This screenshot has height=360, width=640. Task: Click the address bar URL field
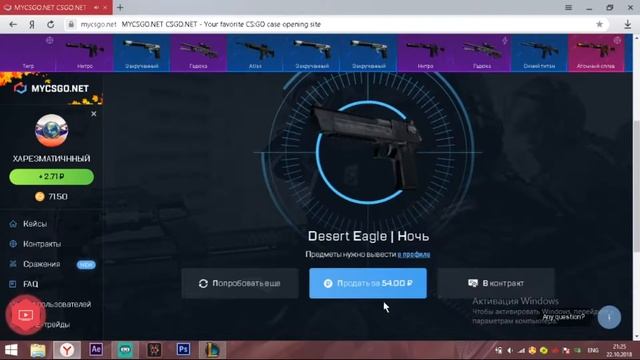pos(335,24)
